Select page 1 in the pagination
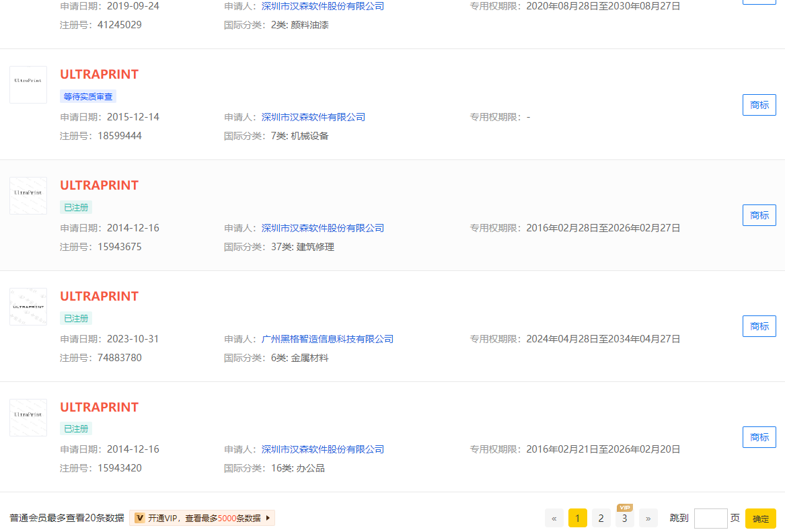This screenshot has height=532, width=785. coord(577,518)
